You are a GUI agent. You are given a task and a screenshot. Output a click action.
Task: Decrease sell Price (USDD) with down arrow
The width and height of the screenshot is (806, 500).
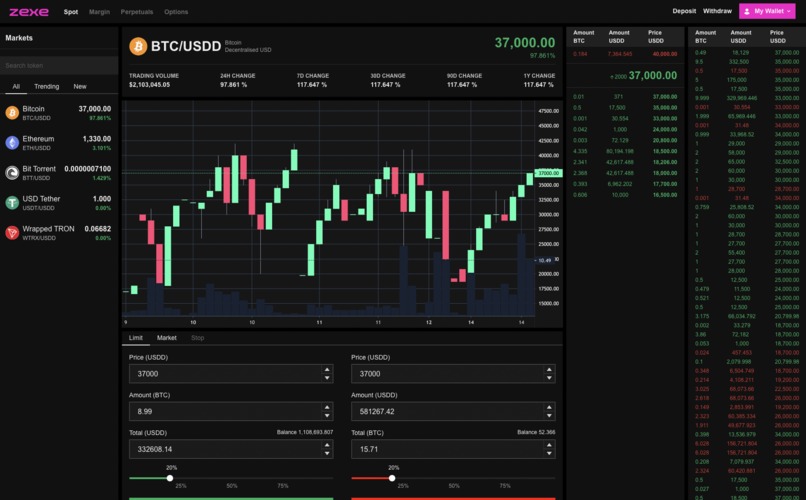pos(549,378)
